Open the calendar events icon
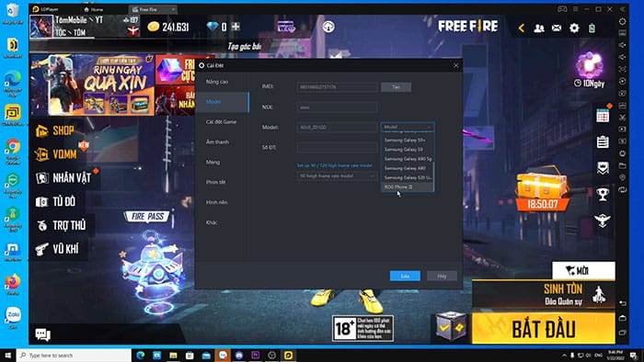 pyautogui.click(x=603, y=115)
